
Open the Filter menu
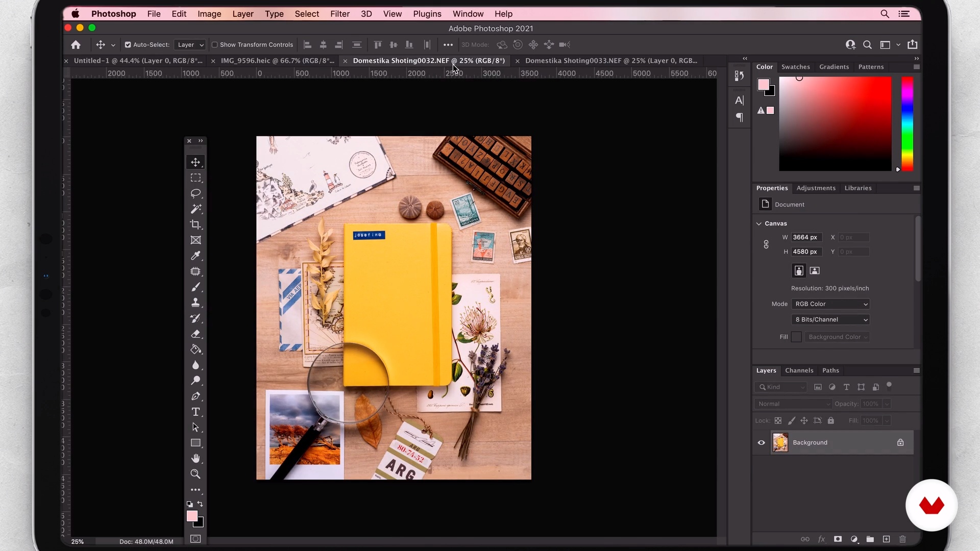tap(340, 14)
